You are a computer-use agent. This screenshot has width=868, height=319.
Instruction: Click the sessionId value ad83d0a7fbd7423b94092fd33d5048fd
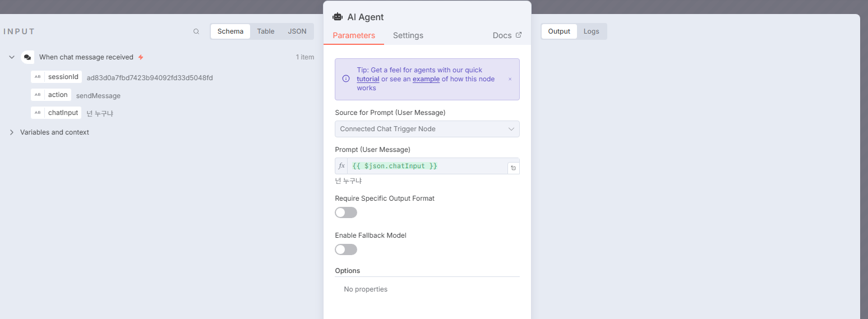[150, 77]
